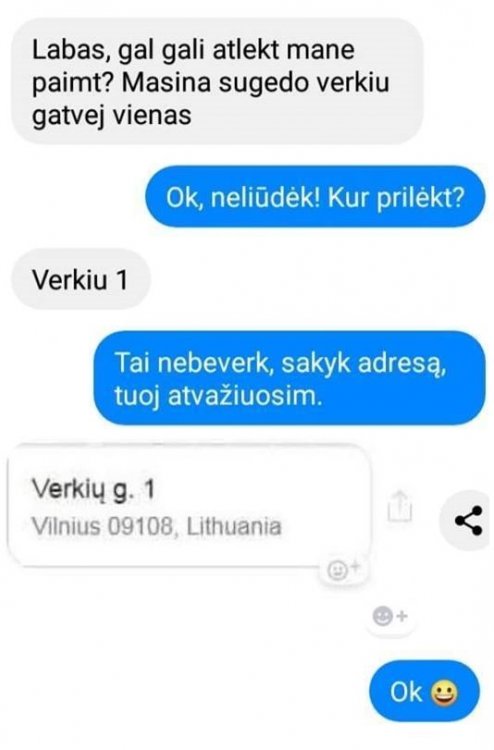Add emoji reaction on the location card corner

pyautogui.click(x=342, y=569)
